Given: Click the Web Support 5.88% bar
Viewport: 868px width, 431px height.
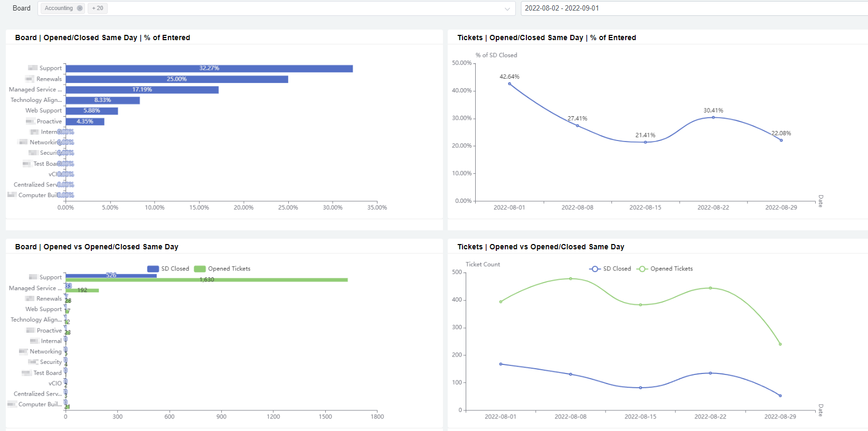Looking at the screenshot, I should [91, 111].
